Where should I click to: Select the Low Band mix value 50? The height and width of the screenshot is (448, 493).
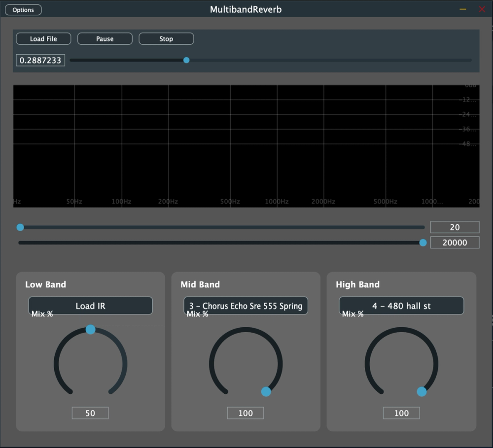(x=90, y=413)
